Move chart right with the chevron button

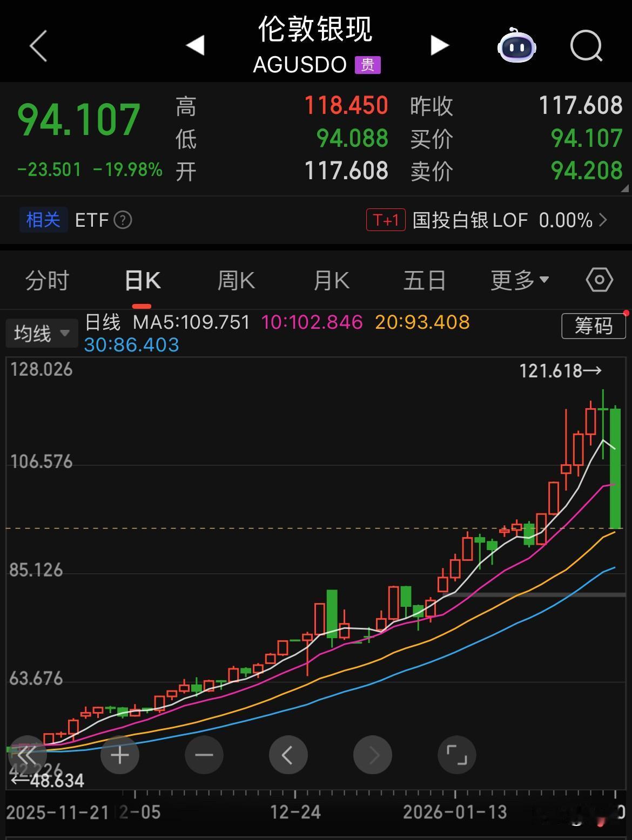[373, 755]
